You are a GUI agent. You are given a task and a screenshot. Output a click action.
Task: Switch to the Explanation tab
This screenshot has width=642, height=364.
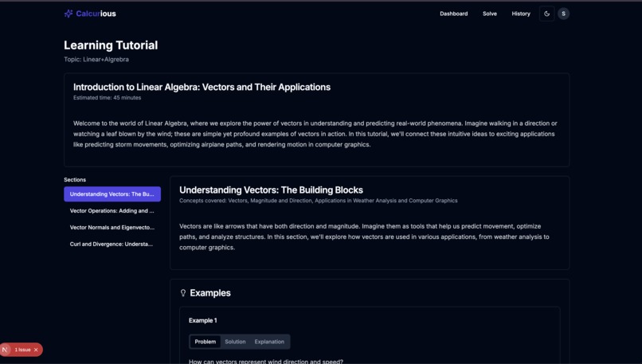269,342
